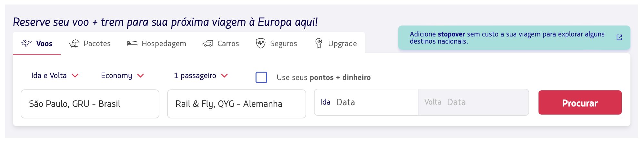Screen dimensions: 644x142
Task: Open the Economy cabin class dropdown
Action: point(122,76)
